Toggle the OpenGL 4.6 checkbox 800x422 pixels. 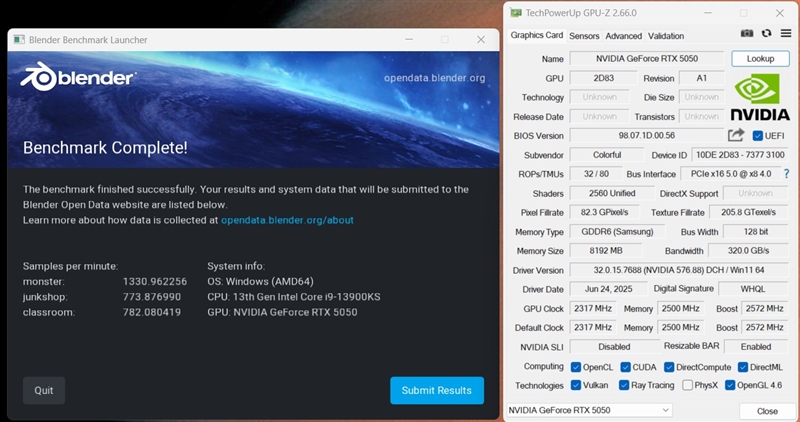(x=730, y=385)
